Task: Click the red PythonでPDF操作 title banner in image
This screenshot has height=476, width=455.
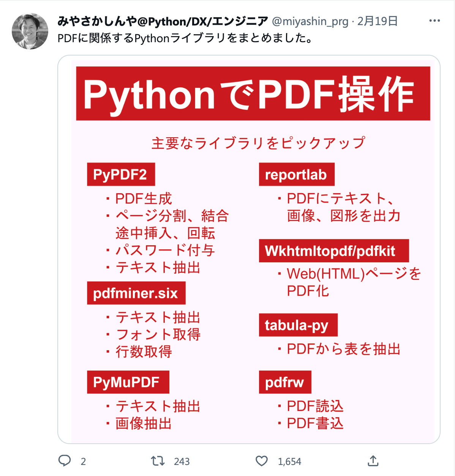Action: coord(253,94)
